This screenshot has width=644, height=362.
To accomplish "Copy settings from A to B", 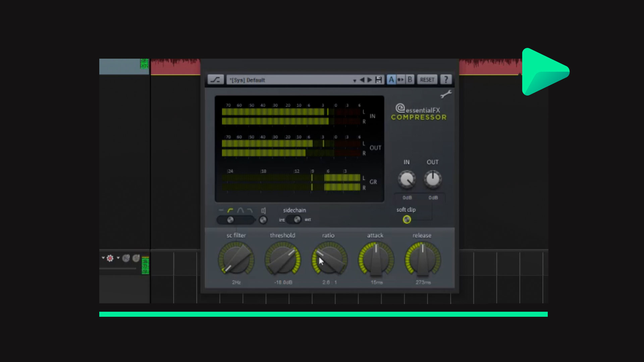I will click(x=400, y=80).
